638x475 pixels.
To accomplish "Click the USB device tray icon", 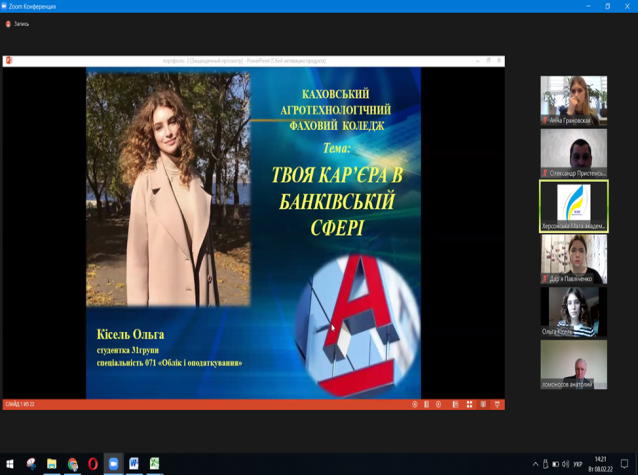I will 545,464.
